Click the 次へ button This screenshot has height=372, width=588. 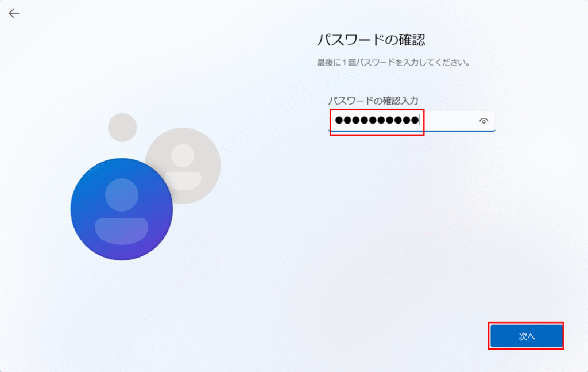526,336
